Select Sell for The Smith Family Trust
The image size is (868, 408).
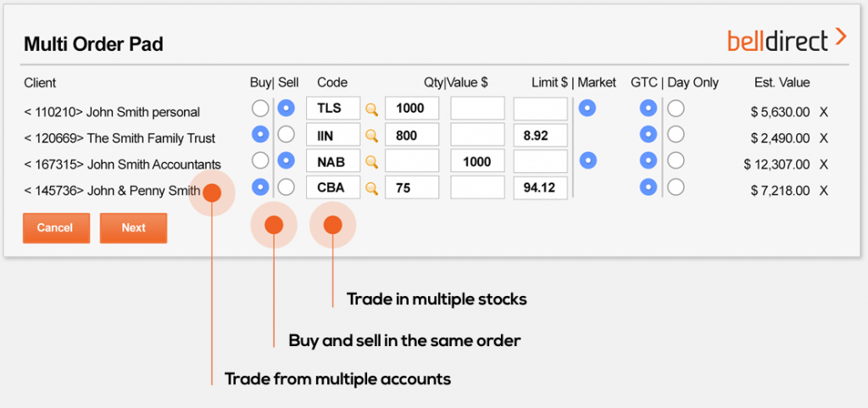coord(287,135)
